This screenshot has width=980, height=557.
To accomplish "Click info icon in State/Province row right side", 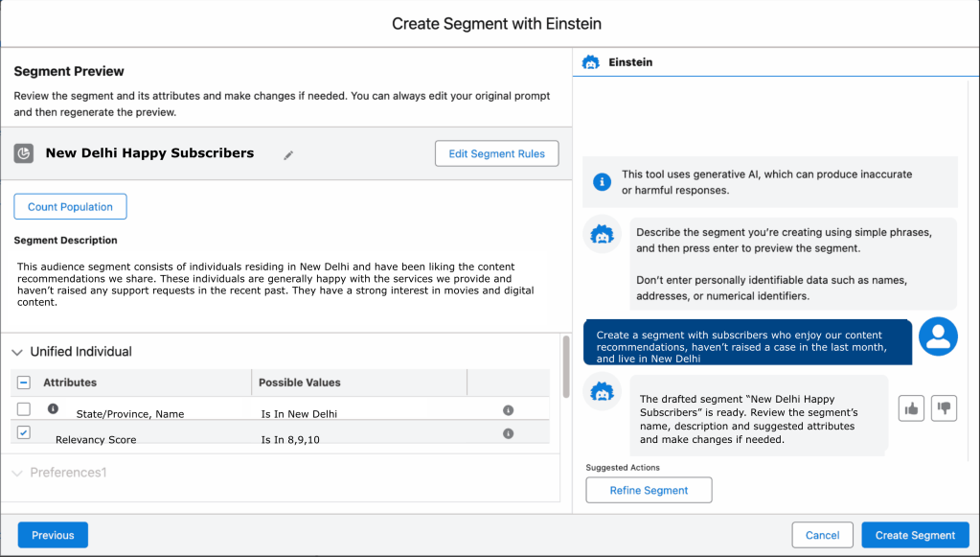I will (508, 410).
